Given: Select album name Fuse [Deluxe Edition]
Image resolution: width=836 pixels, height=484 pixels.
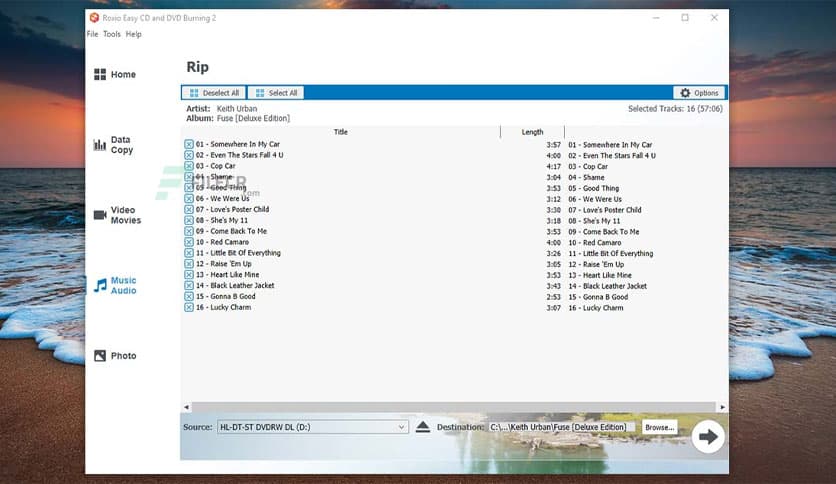Looking at the screenshot, I should [x=253, y=118].
